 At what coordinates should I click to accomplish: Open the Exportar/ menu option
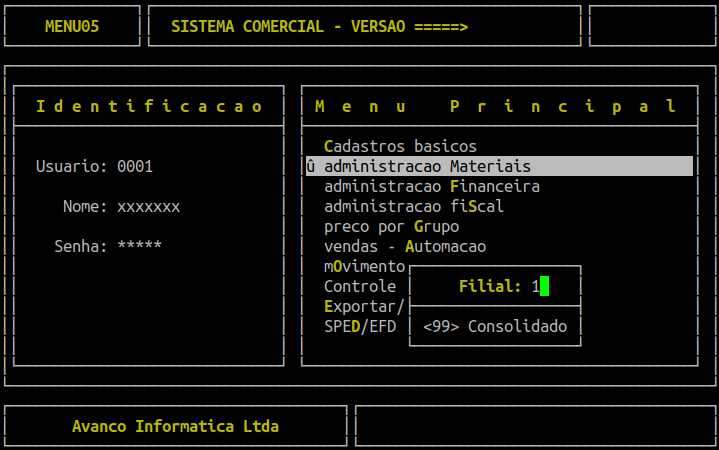click(x=364, y=306)
